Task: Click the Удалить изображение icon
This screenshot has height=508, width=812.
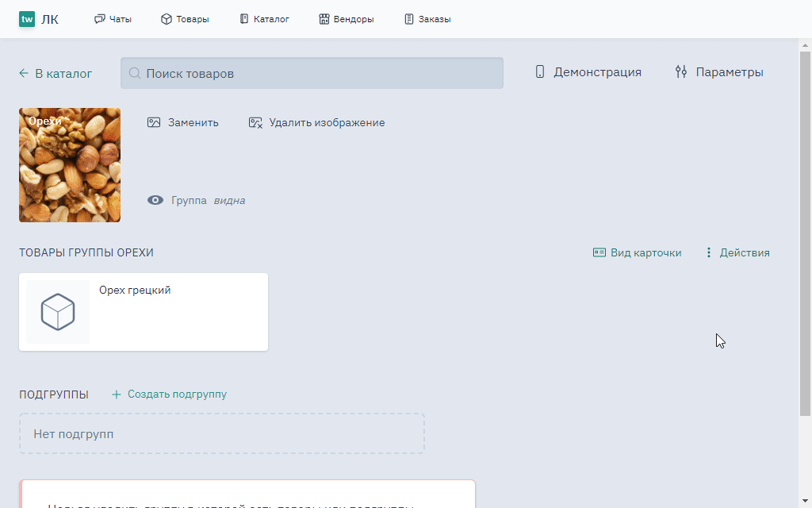Action: tap(255, 123)
